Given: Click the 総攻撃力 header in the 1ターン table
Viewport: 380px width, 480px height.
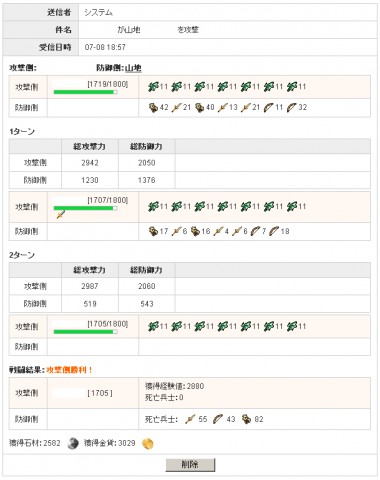Looking at the screenshot, I should (90, 146).
